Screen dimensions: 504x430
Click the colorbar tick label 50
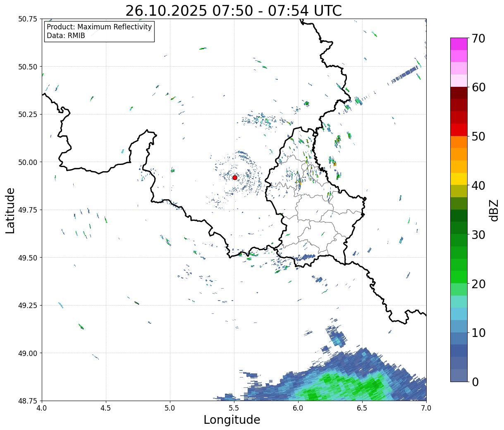(478, 136)
